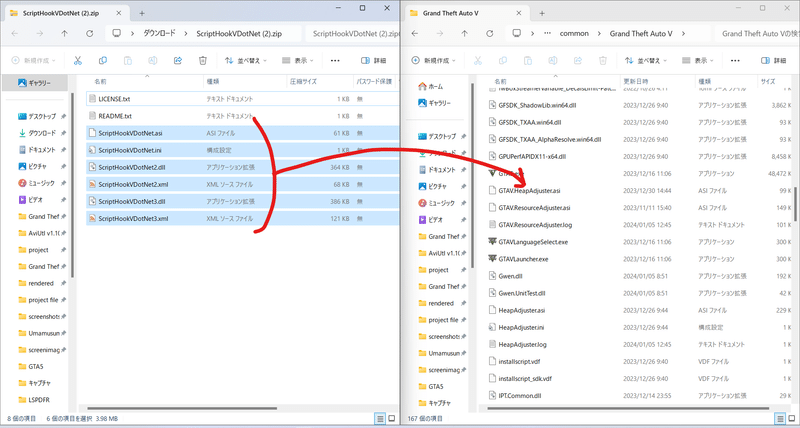The height and width of the screenshot is (428, 800).
Task: Select ScriptHookVDotNet2.dll in the zip window
Action: pyautogui.click(x=242, y=167)
